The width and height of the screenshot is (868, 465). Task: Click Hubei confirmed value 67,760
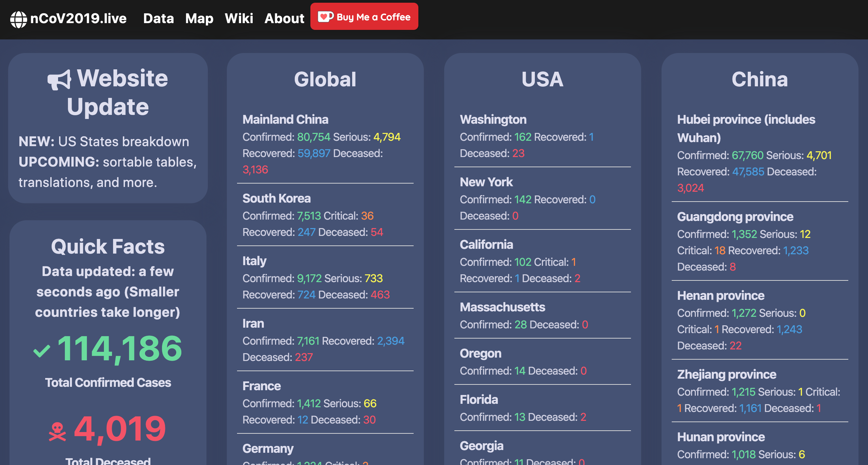[x=747, y=155]
